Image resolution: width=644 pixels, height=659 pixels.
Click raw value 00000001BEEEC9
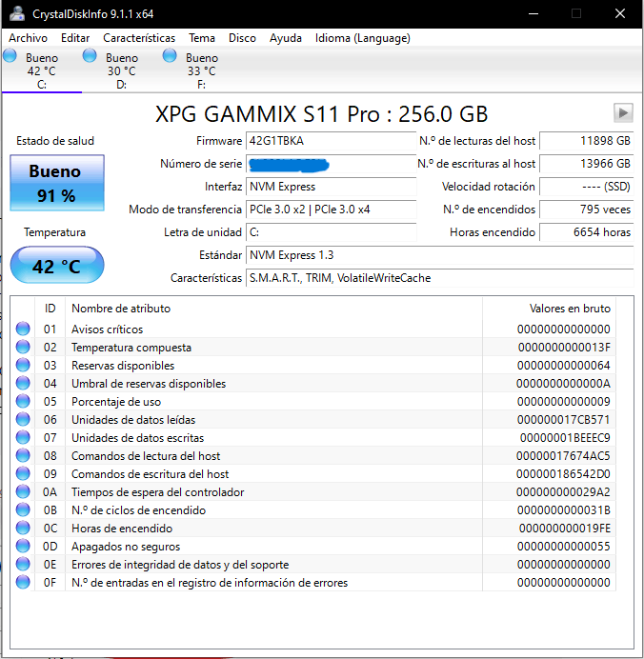[565, 438]
